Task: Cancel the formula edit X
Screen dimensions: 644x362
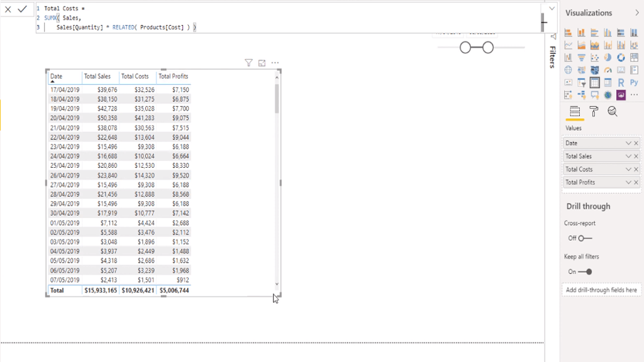Action: [x=8, y=9]
